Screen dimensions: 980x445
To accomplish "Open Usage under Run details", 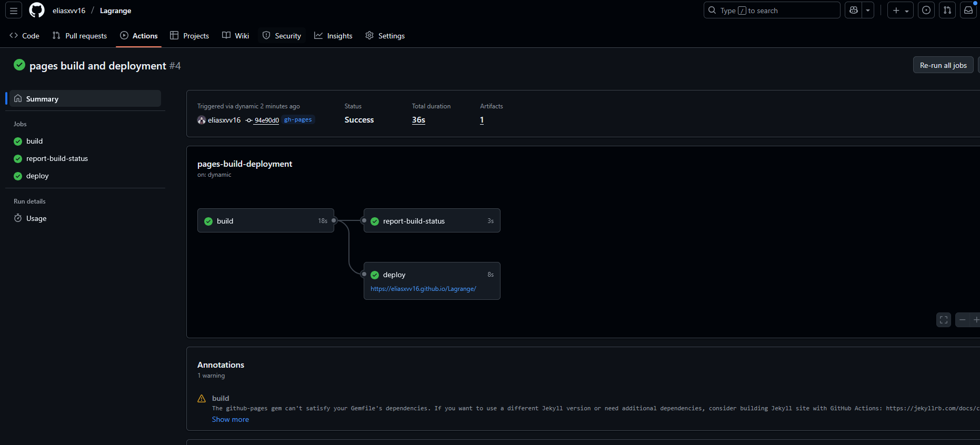I will [36, 218].
